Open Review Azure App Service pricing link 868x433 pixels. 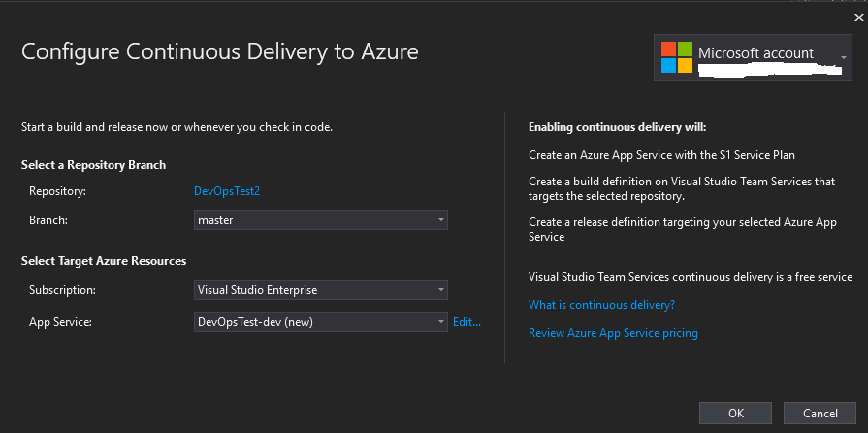(613, 333)
